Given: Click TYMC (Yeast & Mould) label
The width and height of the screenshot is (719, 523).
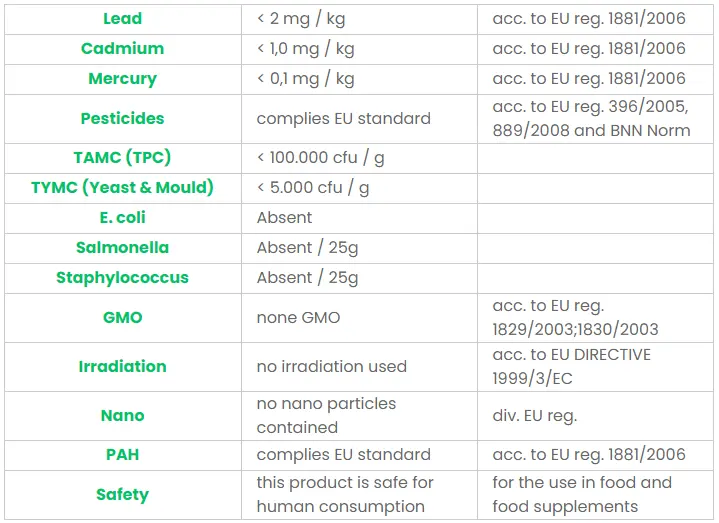Looking at the screenshot, I should [x=122, y=188].
